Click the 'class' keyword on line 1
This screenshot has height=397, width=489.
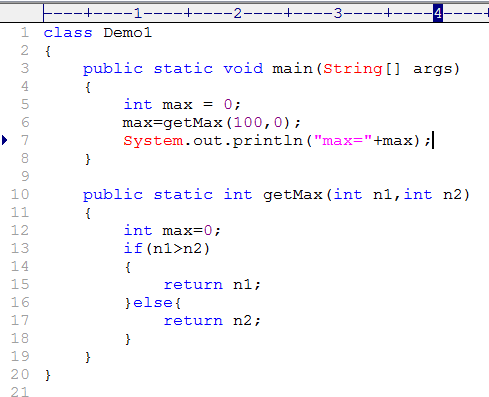tap(68, 33)
